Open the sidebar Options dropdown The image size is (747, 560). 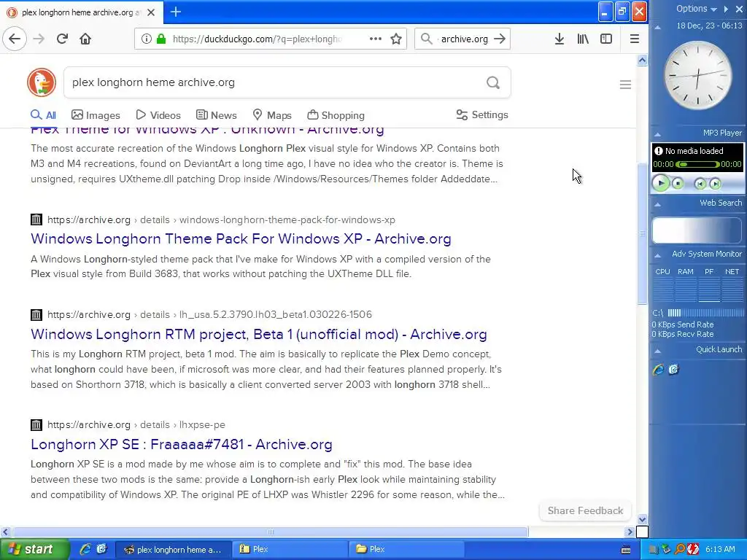click(x=696, y=9)
